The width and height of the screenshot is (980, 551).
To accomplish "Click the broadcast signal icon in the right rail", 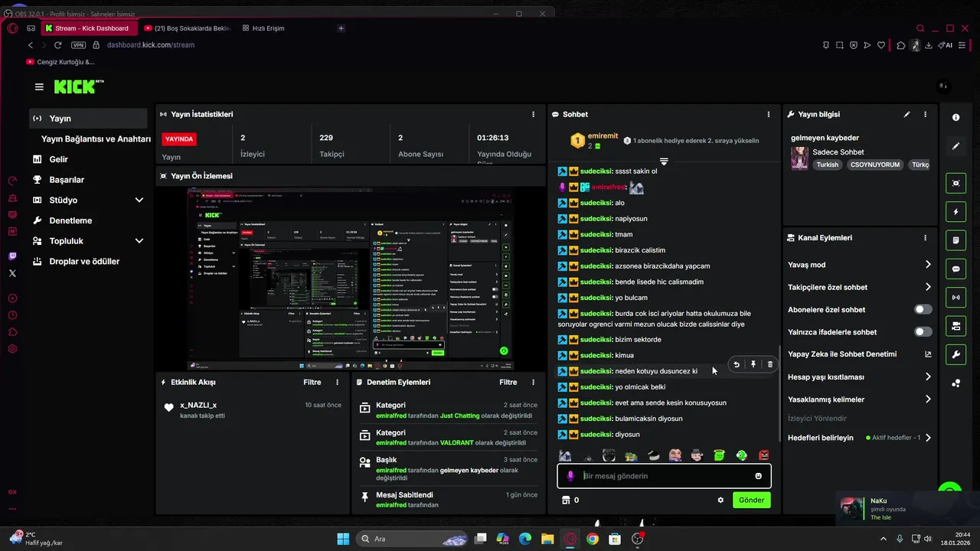I will click(955, 298).
